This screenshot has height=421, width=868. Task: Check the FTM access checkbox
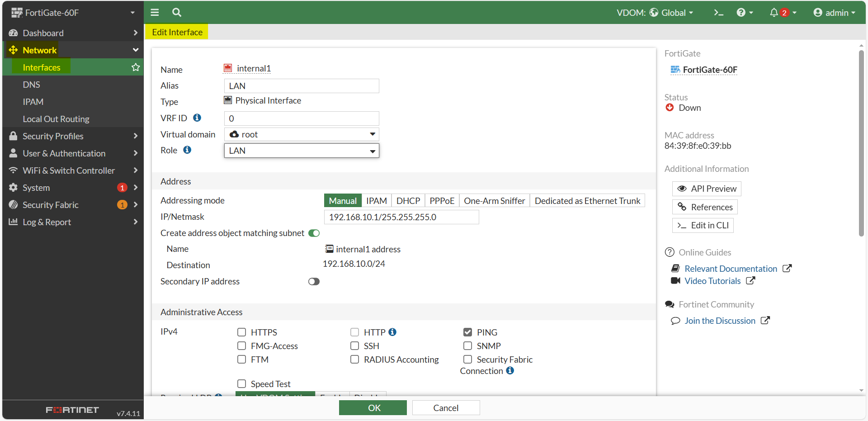pyautogui.click(x=242, y=360)
